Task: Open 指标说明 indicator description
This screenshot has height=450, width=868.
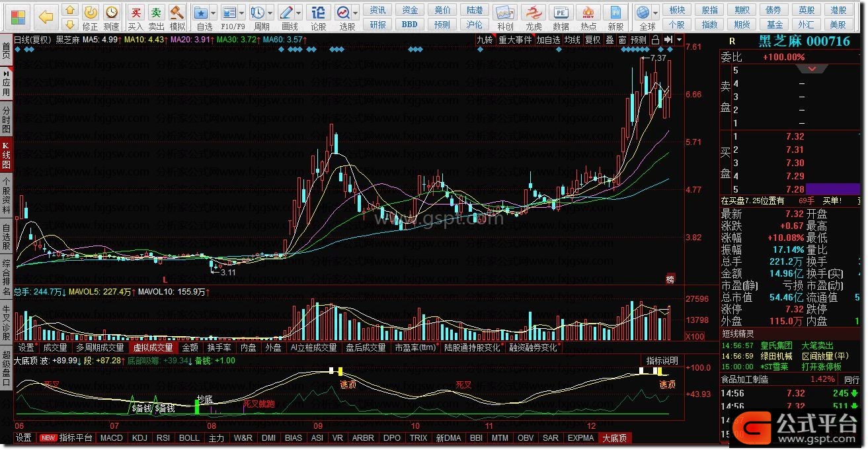Action: 662,361
